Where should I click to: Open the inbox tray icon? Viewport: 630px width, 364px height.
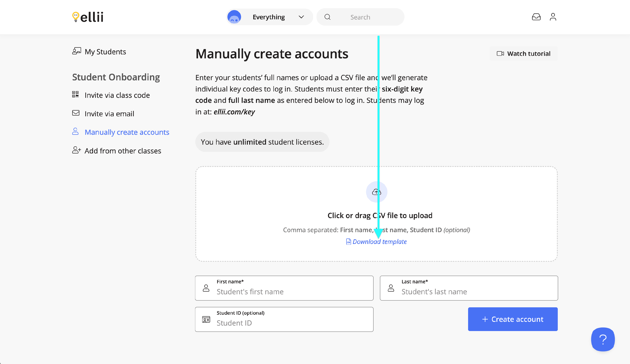click(536, 17)
